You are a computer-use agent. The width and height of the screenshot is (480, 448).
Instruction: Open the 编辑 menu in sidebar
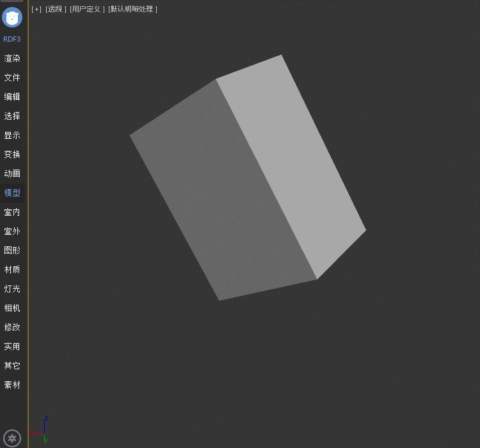point(12,97)
